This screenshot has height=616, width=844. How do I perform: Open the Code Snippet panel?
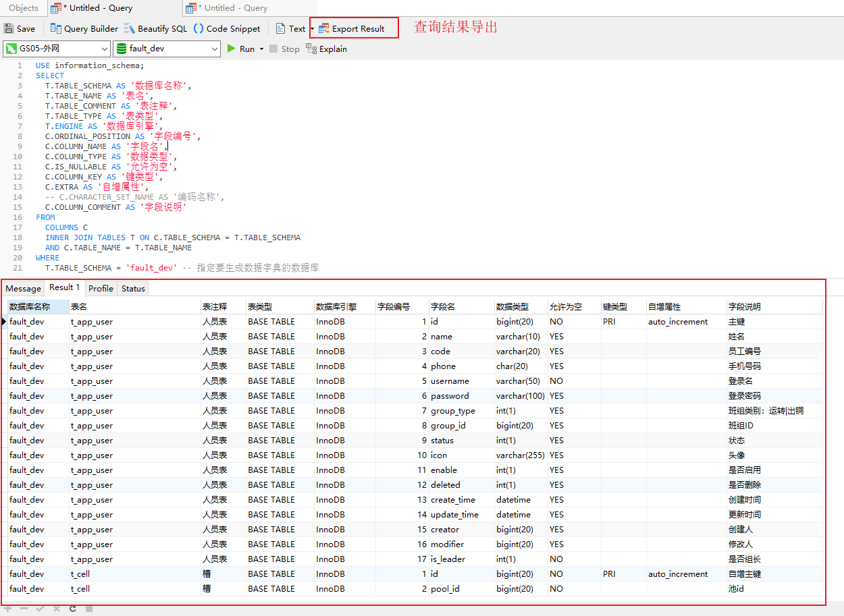227,28
